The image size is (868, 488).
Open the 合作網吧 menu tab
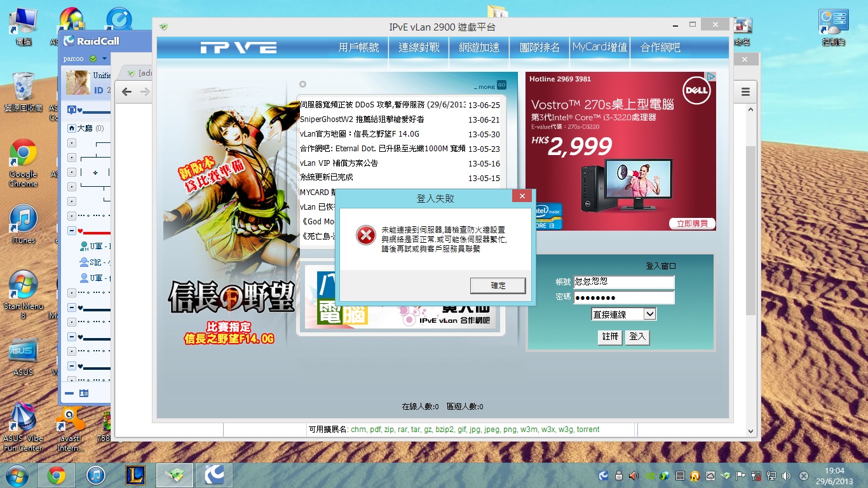660,48
